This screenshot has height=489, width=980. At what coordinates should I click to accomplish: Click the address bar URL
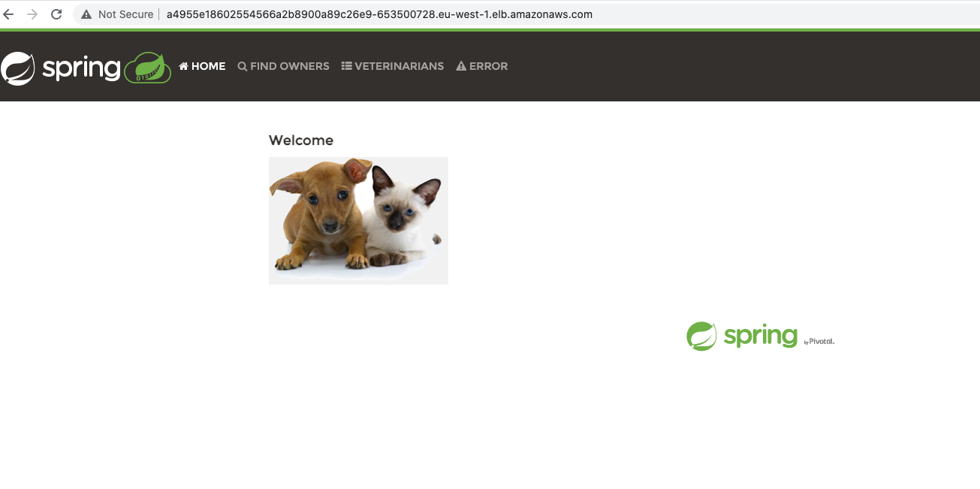379,14
